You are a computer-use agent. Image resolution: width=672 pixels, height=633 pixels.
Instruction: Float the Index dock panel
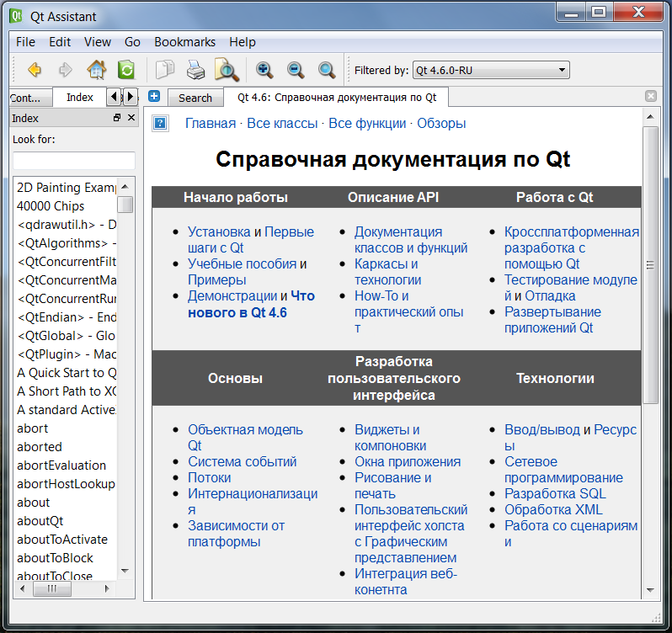pyautogui.click(x=117, y=117)
